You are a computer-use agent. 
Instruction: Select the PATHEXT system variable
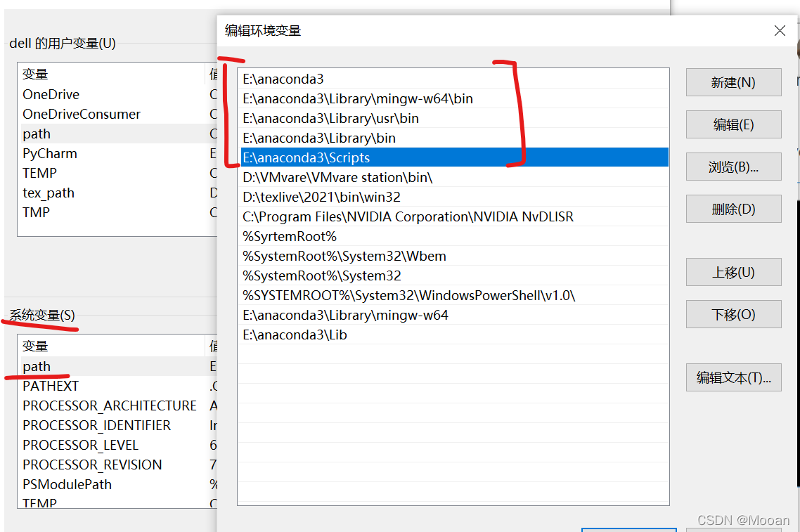(x=117, y=386)
